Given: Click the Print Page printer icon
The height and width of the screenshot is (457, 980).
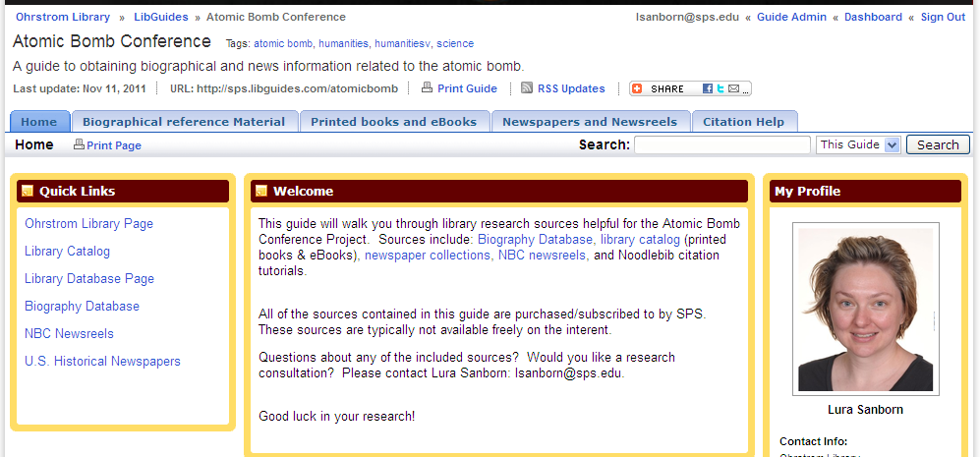Looking at the screenshot, I should (x=80, y=145).
